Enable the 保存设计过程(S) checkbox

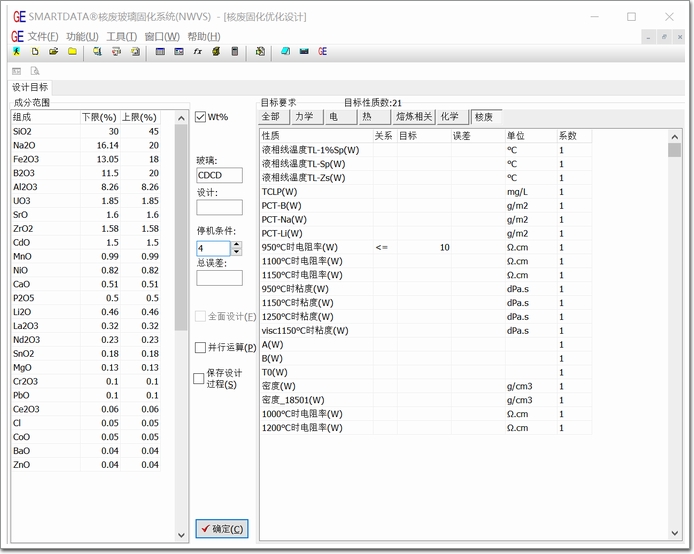point(199,379)
